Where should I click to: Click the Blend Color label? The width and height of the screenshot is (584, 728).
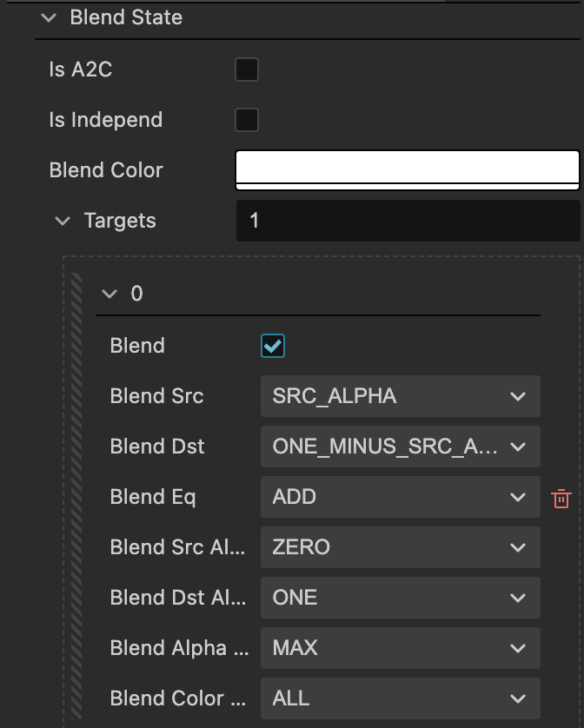[106, 170]
